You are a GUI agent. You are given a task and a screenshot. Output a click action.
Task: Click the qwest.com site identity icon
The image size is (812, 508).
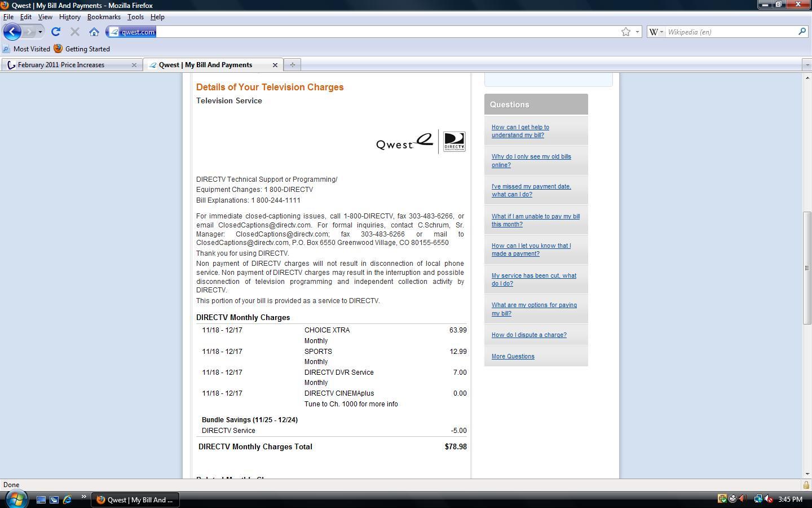coord(114,32)
